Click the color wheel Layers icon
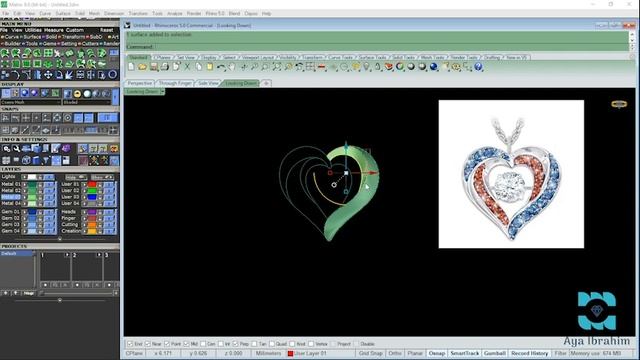Image resolution: width=640 pixels, height=360 pixels. pos(400,67)
